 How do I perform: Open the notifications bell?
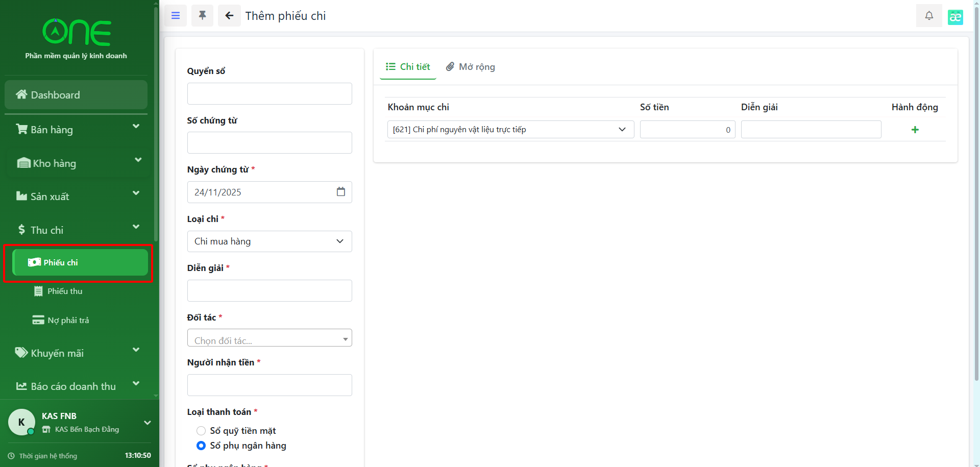929,16
